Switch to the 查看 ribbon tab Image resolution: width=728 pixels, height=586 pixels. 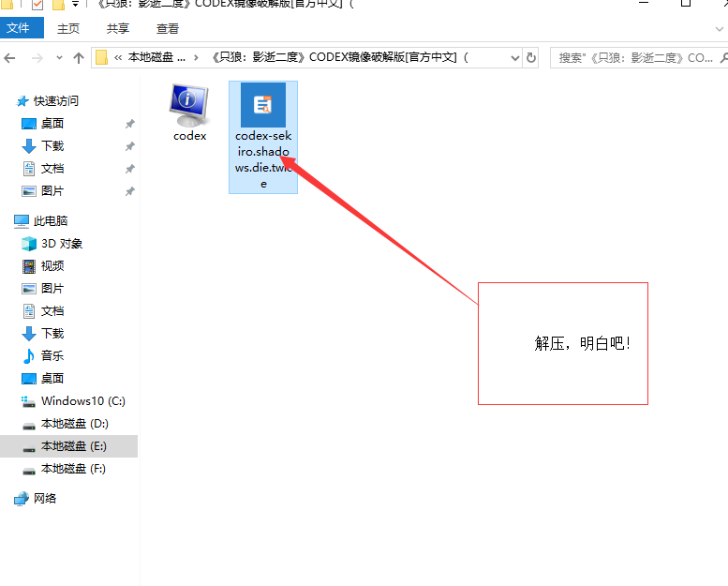click(x=168, y=28)
